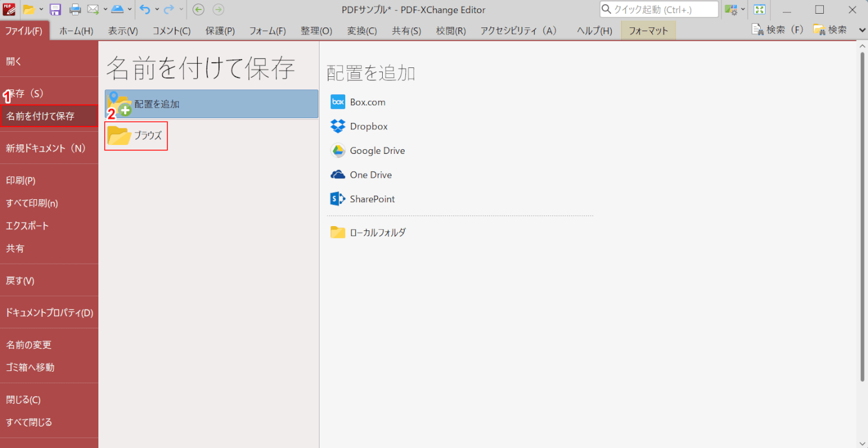The image size is (868, 448).
Task: Switch to the 表示(V) tab
Action: point(123,30)
